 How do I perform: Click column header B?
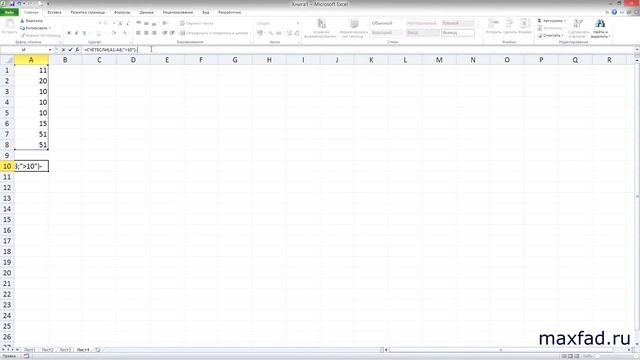(65, 60)
